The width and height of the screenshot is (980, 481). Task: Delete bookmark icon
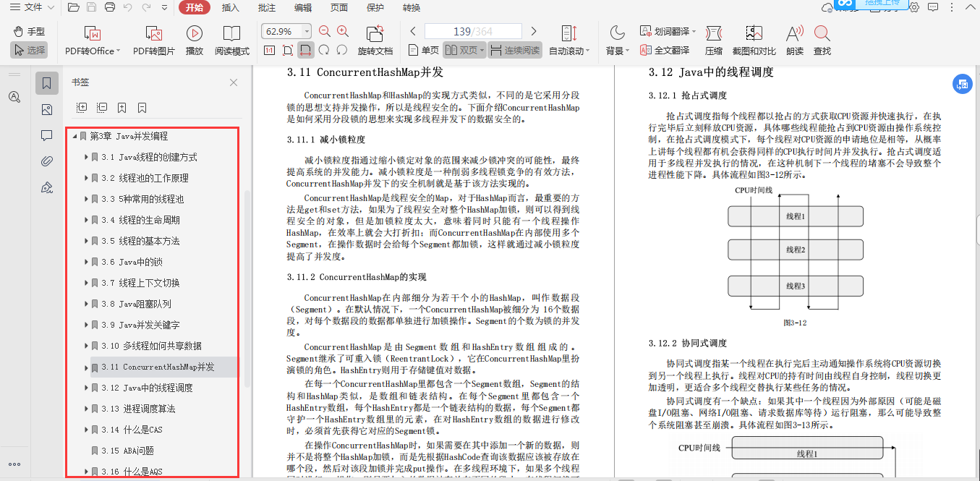[142, 108]
